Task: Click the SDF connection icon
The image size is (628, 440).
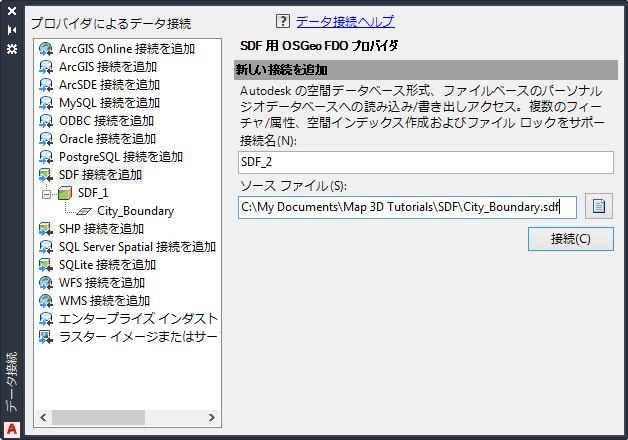Action: [x=46, y=175]
